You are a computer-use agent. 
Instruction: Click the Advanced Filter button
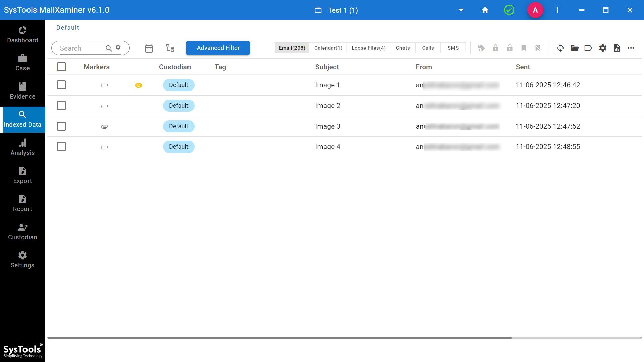(218, 48)
